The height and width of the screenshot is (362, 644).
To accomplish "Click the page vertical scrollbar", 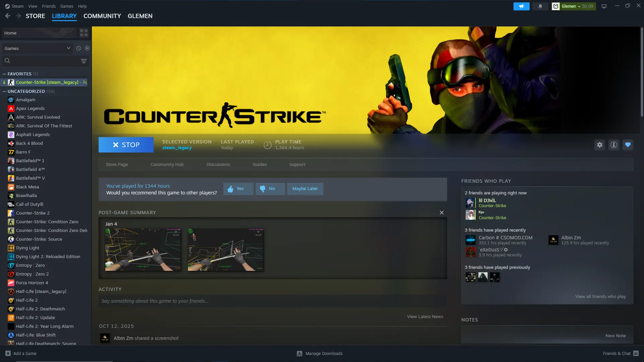I will (x=642, y=72).
